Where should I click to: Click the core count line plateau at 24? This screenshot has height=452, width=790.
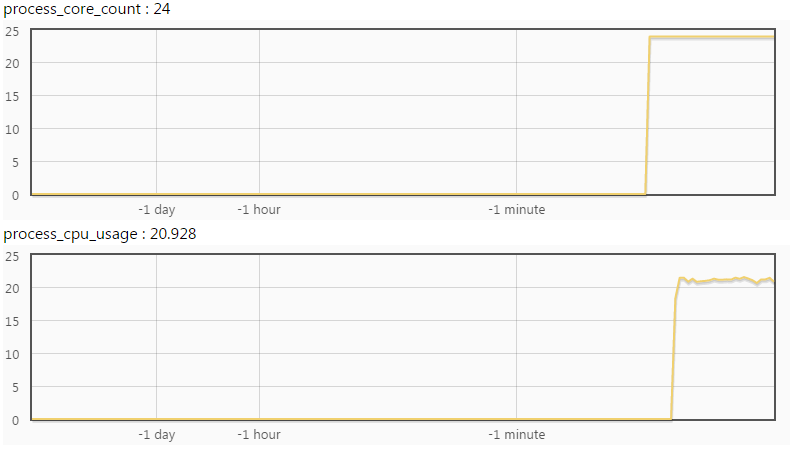(712, 37)
